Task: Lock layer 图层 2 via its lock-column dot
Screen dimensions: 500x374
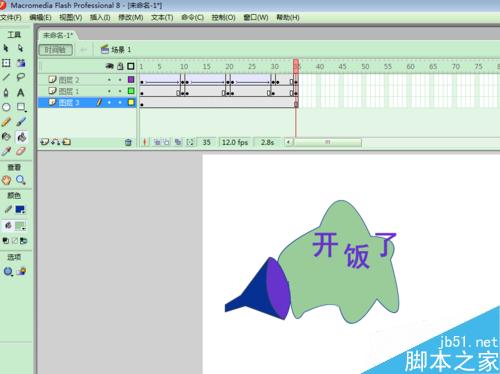Action: (120, 80)
